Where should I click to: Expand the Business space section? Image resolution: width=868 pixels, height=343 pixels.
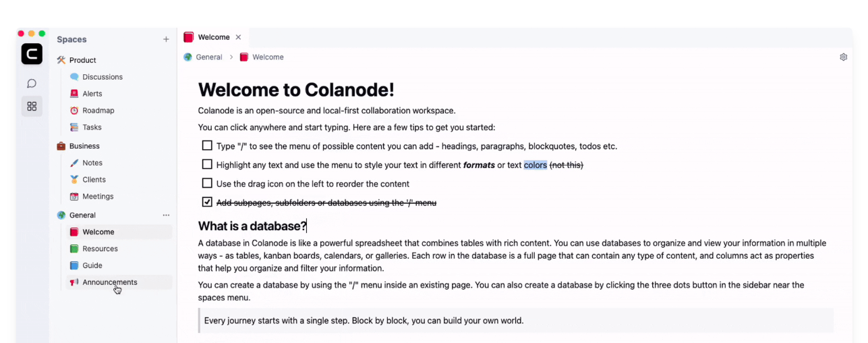84,146
